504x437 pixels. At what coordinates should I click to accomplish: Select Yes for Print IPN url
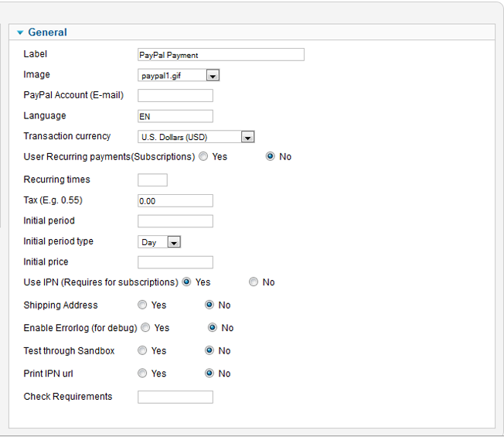[142, 374]
